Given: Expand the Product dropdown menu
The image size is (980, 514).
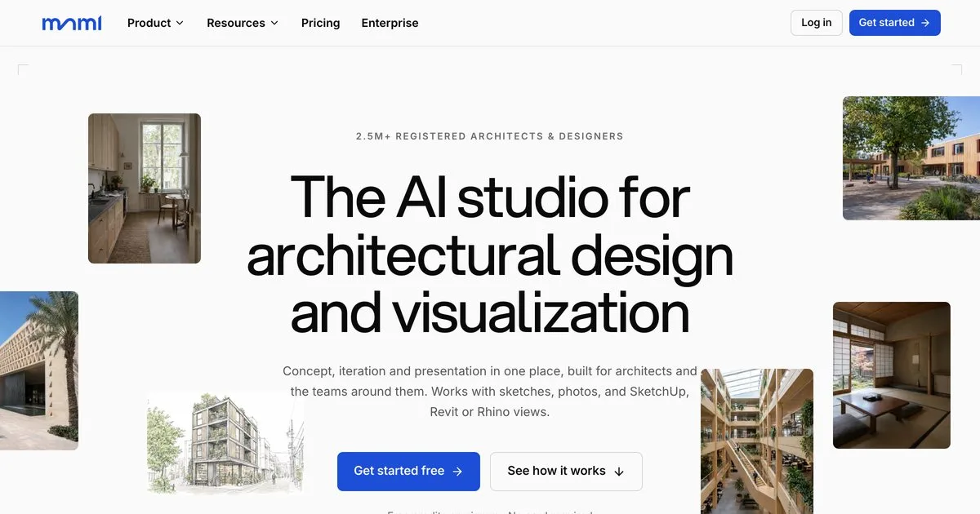Looking at the screenshot, I should (155, 23).
